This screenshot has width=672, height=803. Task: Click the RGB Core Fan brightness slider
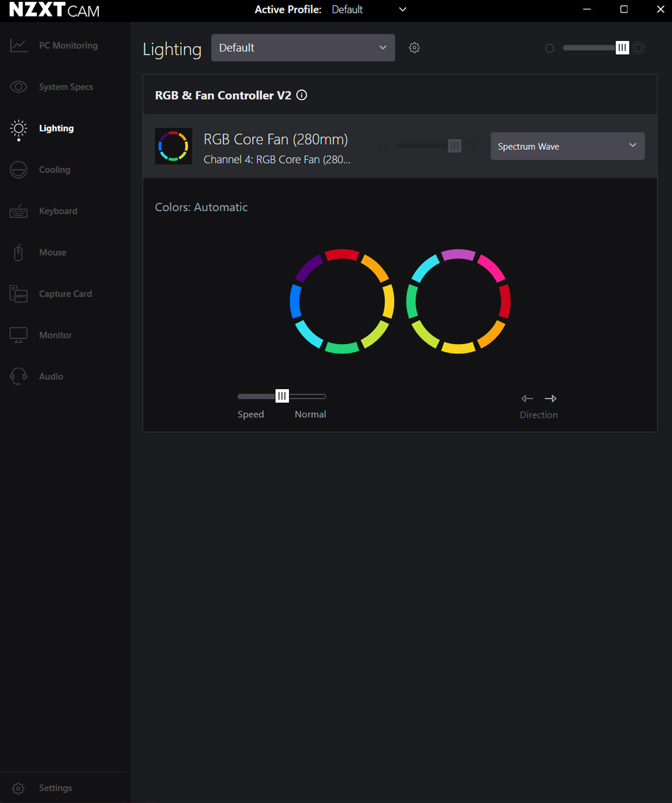(x=429, y=146)
